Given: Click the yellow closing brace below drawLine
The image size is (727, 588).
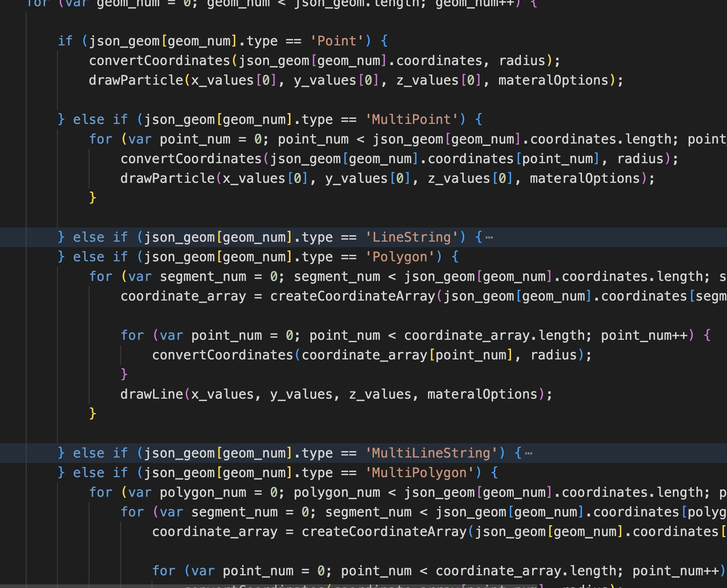Looking at the screenshot, I should [x=93, y=414].
